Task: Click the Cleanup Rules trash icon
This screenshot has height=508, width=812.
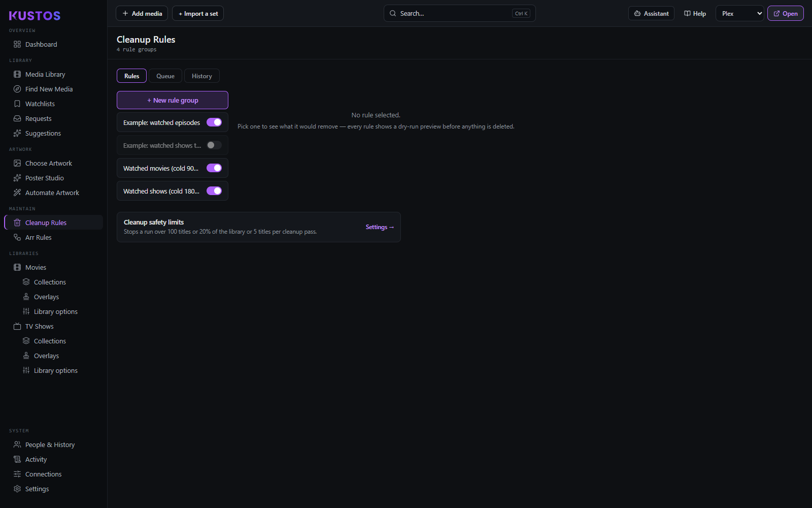Action: pos(17,223)
